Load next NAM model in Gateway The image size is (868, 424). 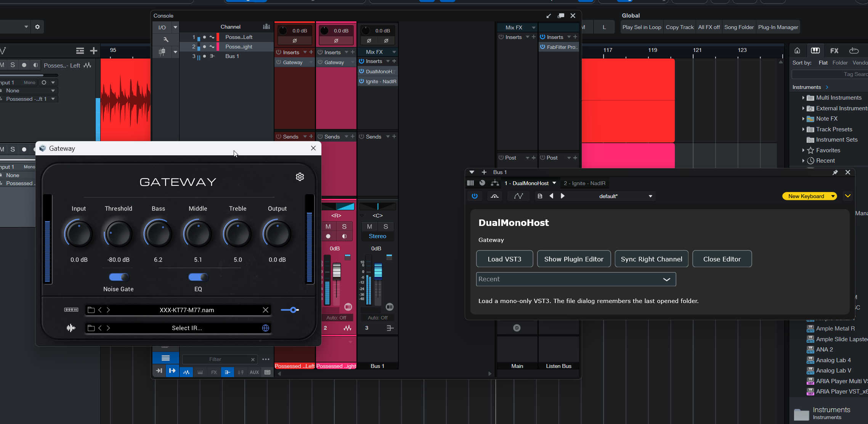click(108, 310)
